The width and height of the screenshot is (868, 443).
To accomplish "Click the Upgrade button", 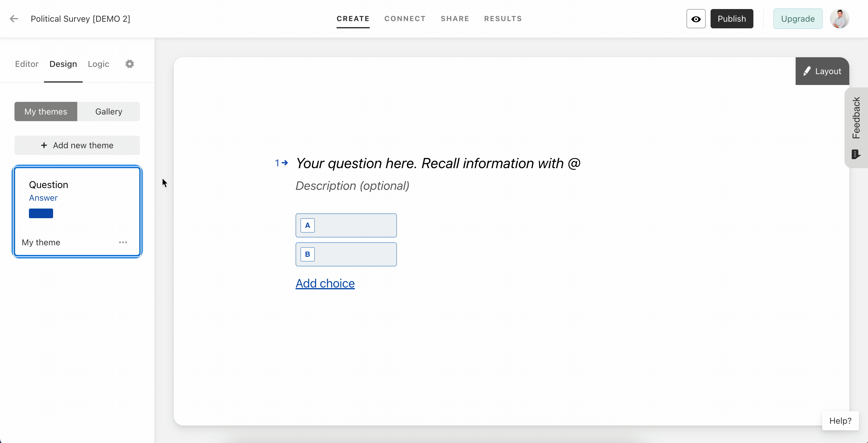I will tap(797, 19).
